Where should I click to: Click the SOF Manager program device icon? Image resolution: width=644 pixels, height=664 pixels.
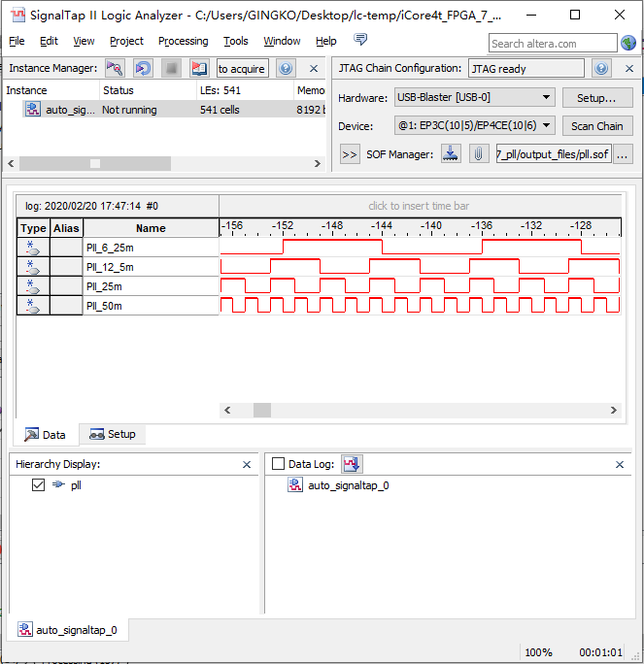[x=451, y=154]
